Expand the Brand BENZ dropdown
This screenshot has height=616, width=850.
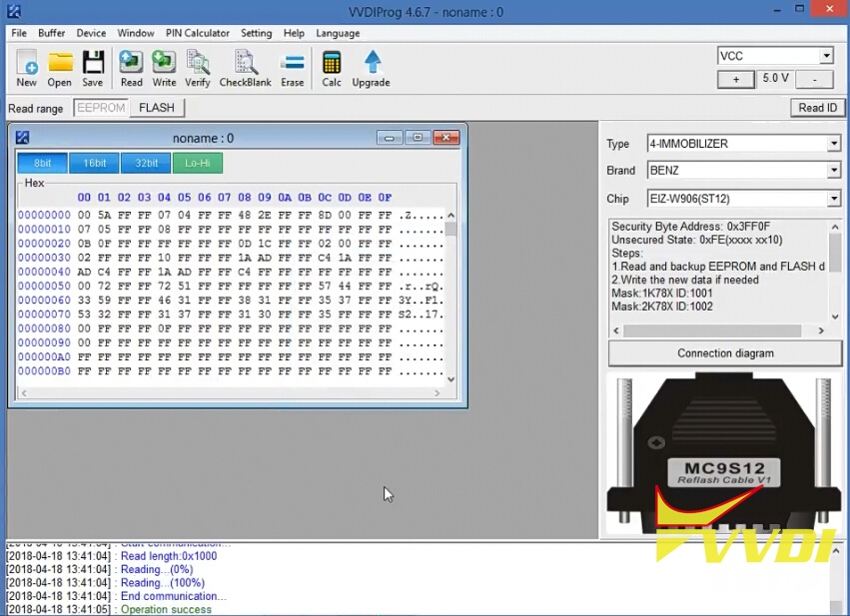point(834,171)
